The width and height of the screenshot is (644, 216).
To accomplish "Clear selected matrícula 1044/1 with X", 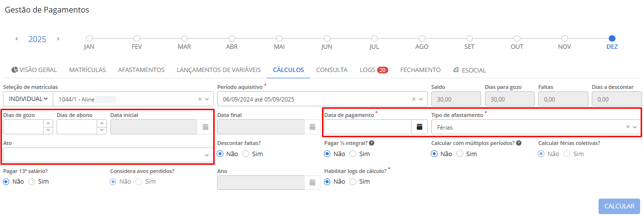I will pos(200,99).
